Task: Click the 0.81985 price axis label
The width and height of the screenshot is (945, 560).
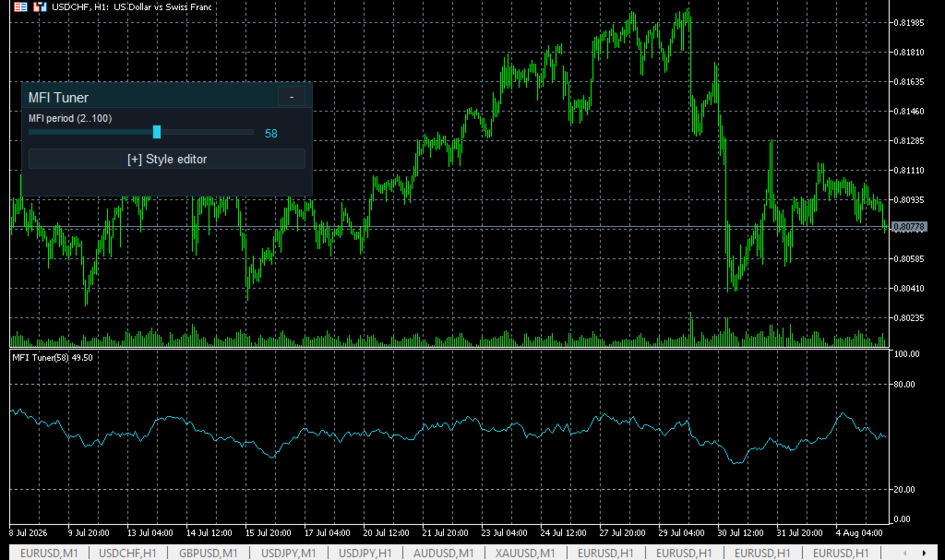Action: tap(909, 23)
